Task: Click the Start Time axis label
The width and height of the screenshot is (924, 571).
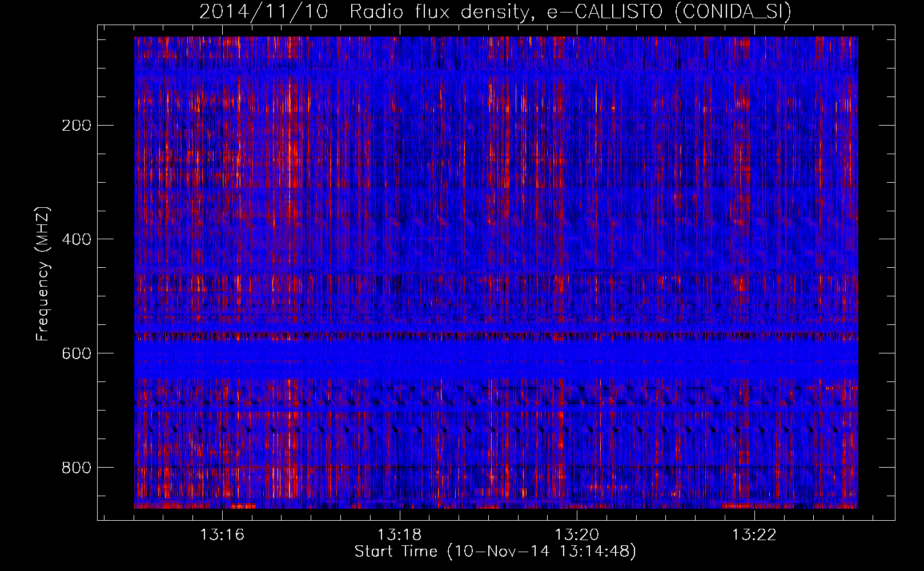Action: (495, 552)
